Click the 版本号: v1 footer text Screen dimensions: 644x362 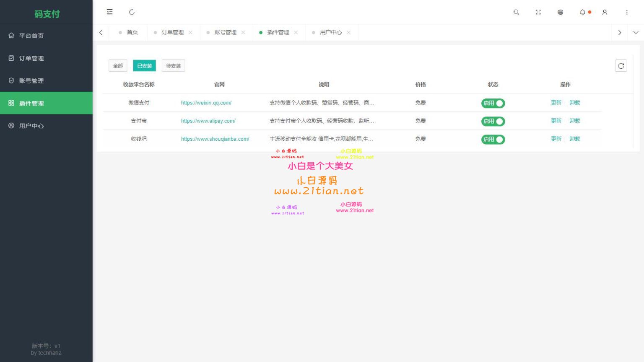pyautogui.click(x=46, y=346)
